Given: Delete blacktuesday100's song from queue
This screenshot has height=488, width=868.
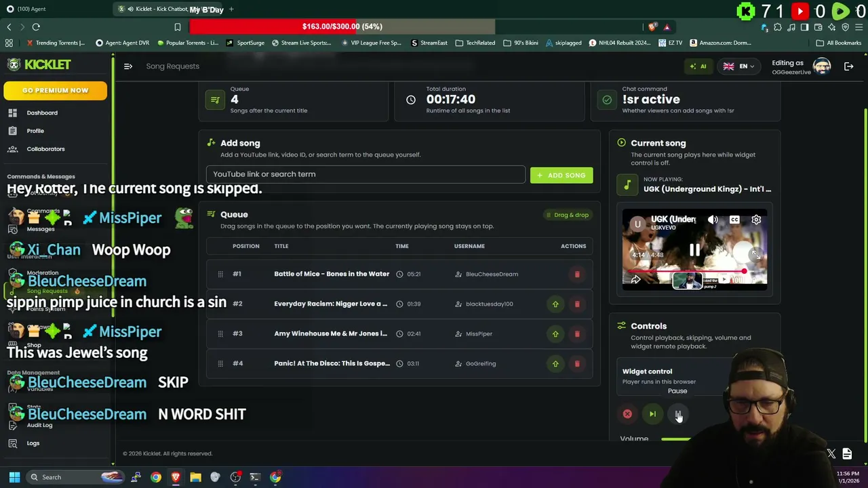Looking at the screenshot, I should 577,304.
